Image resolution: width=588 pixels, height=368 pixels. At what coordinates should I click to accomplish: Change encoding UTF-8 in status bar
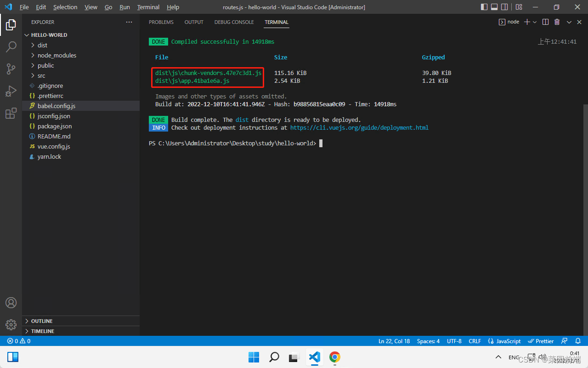point(454,341)
